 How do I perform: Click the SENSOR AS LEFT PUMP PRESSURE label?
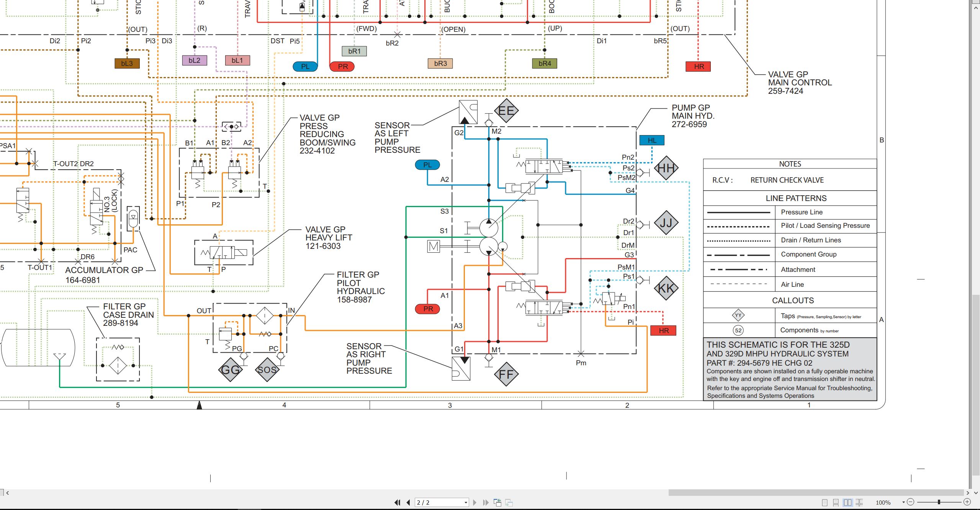397,138
